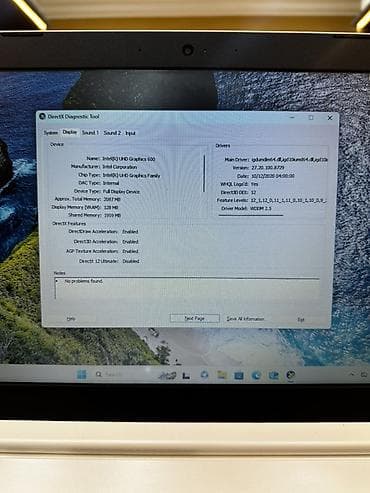The image size is (370, 493).
Task: Click the driver date 10/12/2020 value
Action: [x=273, y=176]
